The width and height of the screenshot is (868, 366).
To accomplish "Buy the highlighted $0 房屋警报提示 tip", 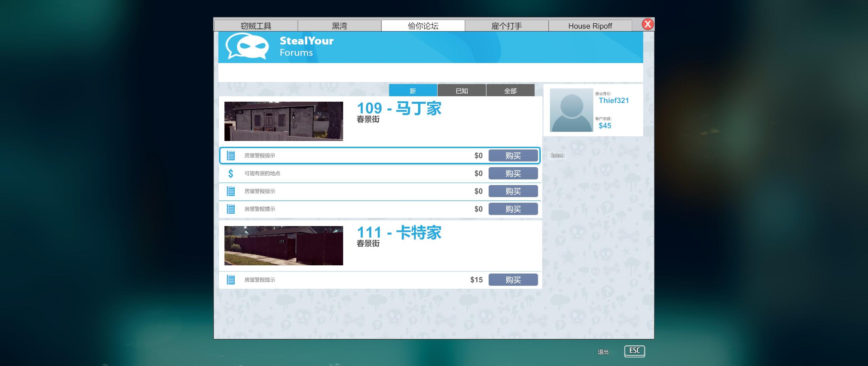I will coord(513,156).
